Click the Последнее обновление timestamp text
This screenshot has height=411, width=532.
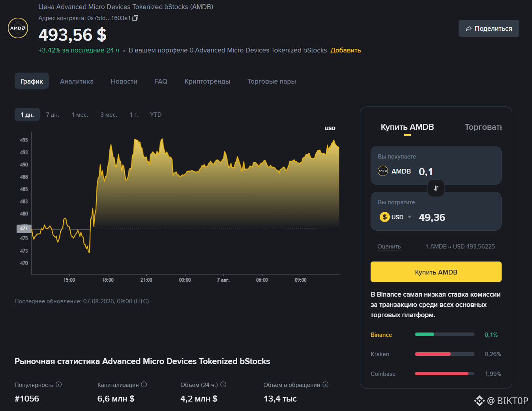tap(82, 301)
